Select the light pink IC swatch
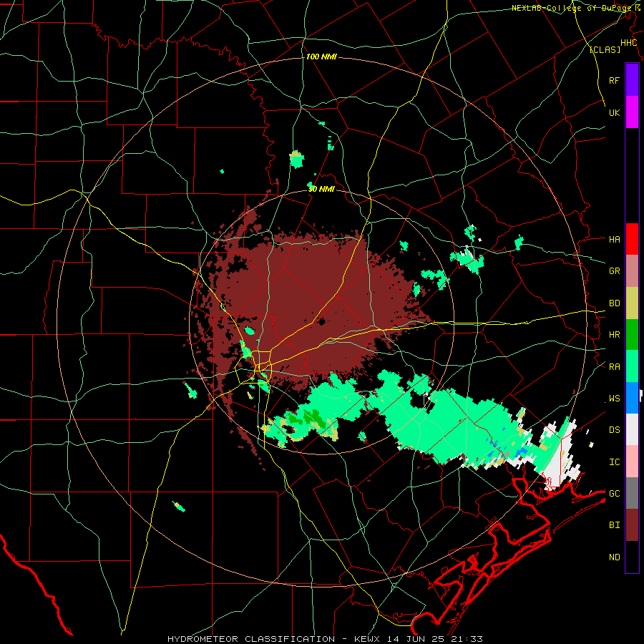 (x=632, y=462)
